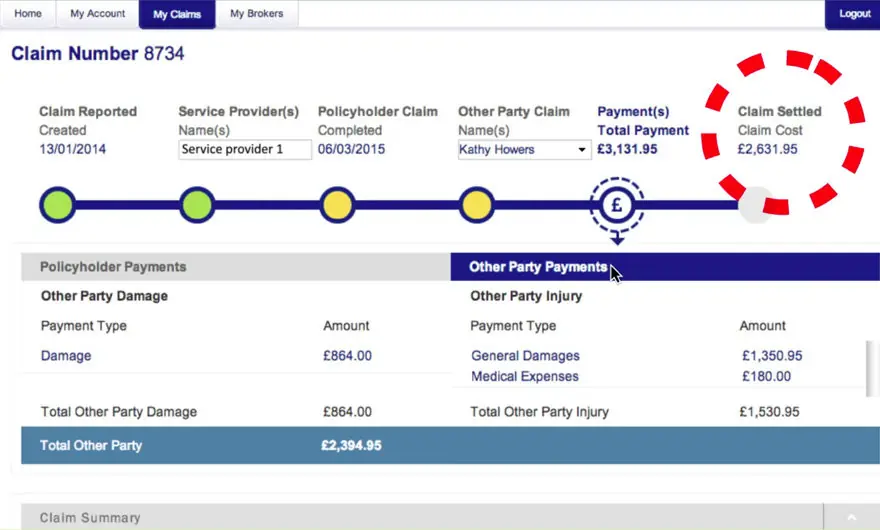Click the 13/01/2014 created date
Screen dimensions: 880x530
[72, 149]
